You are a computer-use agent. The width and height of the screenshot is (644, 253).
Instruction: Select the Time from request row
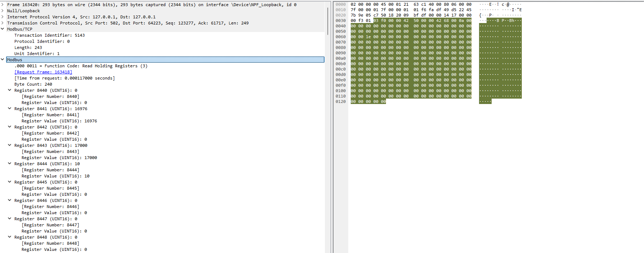click(65, 78)
